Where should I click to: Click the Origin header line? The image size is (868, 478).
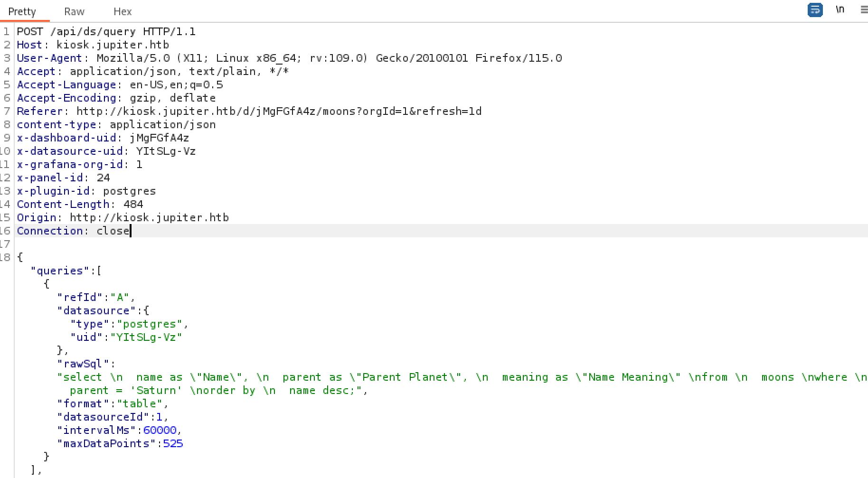click(x=123, y=218)
